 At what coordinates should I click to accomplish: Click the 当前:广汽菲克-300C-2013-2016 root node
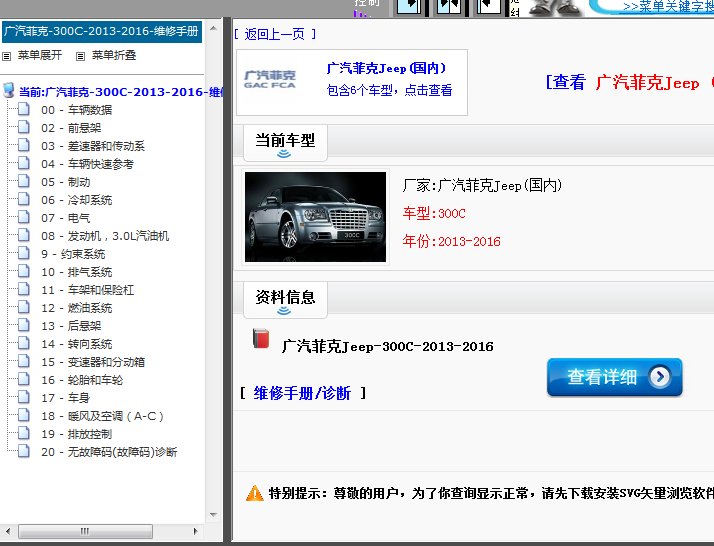click(x=121, y=92)
